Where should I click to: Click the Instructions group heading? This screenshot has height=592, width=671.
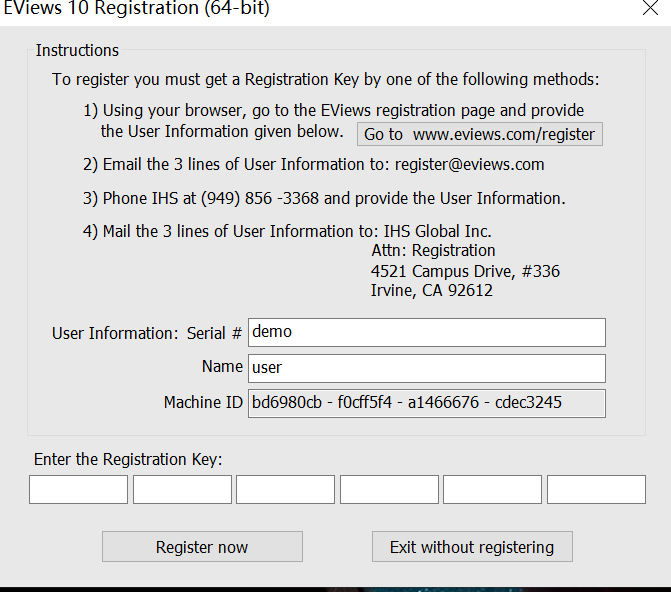click(77, 50)
